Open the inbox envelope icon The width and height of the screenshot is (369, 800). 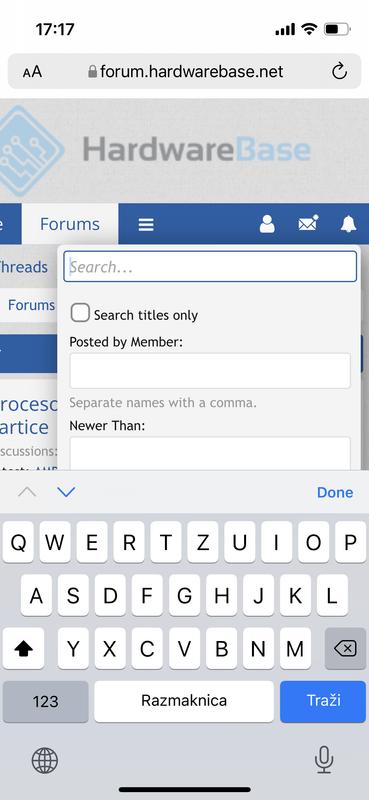pyautogui.click(x=308, y=223)
